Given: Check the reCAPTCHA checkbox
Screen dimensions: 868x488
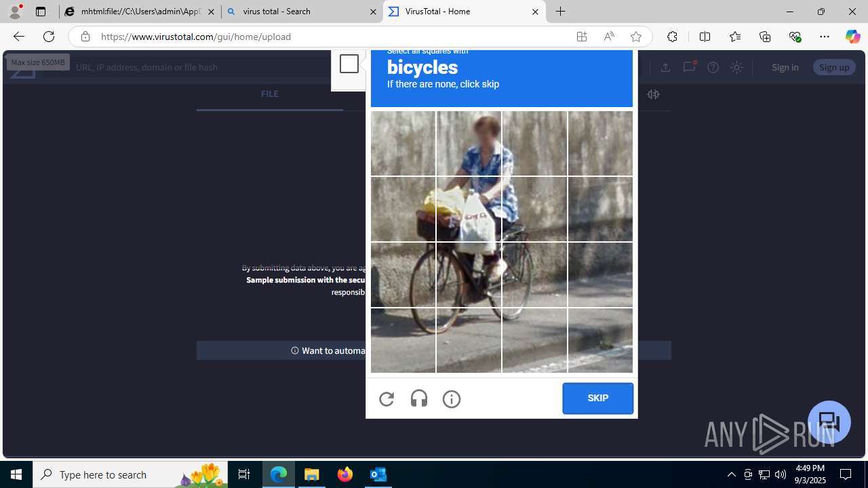Looking at the screenshot, I should click(x=349, y=64).
